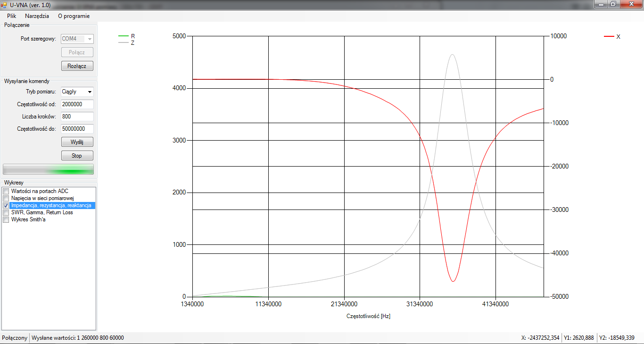Uncheck Impedancja, rezystancja, reaktancja checkbox
This screenshot has height=344, width=644.
6,206
